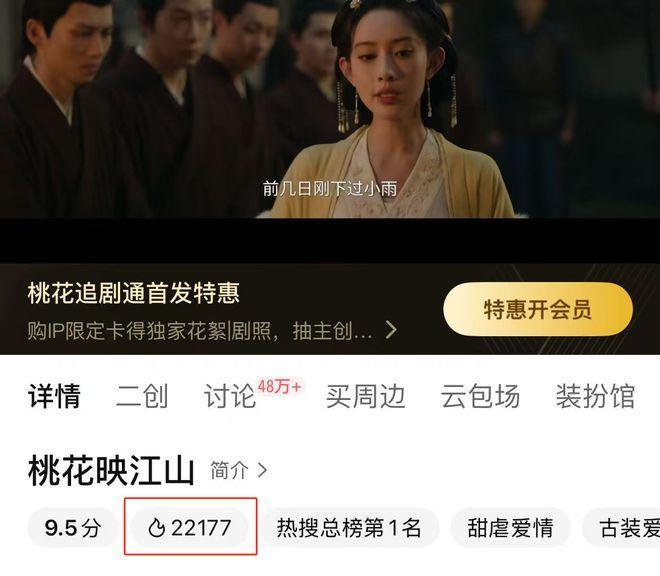This screenshot has height=576, width=660.
Task: Select the 甜虐爱情 genre tag
Action: [510, 528]
